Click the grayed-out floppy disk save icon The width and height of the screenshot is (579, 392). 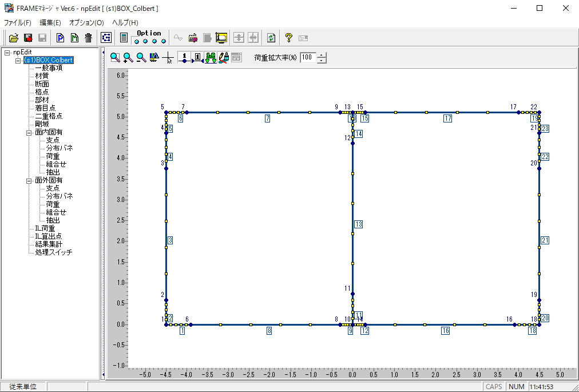tap(42, 38)
